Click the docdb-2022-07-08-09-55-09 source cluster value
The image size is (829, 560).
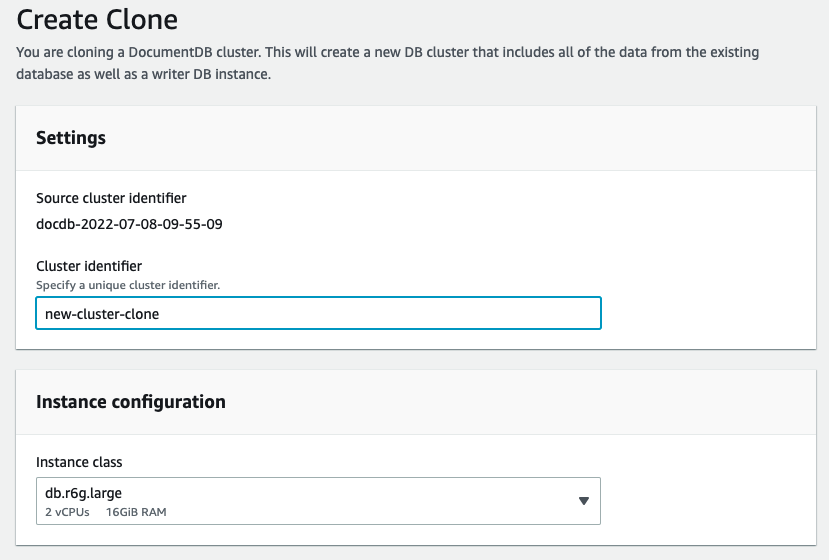(x=129, y=224)
